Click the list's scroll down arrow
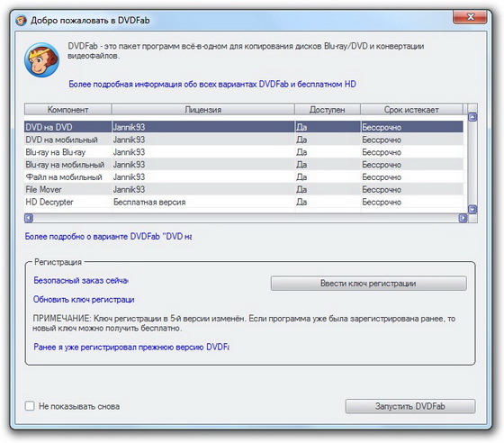The image size is (504, 443). (472, 209)
